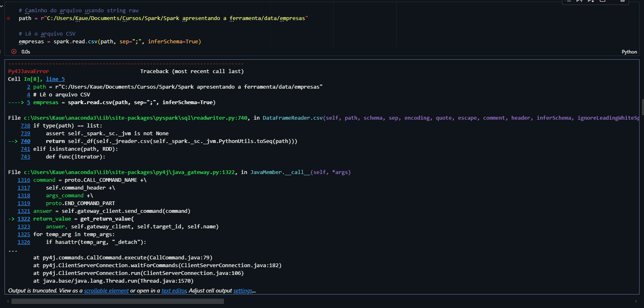The width and height of the screenshot is (644, 308).
Task: Click the horizontal scrollbar left arrow
Action: (8, 301)
